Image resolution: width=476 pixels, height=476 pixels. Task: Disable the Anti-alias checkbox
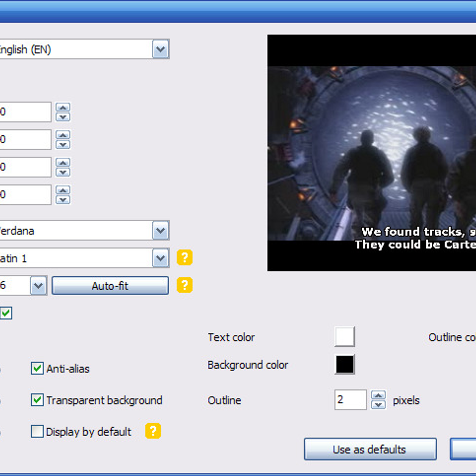(37, 368)
